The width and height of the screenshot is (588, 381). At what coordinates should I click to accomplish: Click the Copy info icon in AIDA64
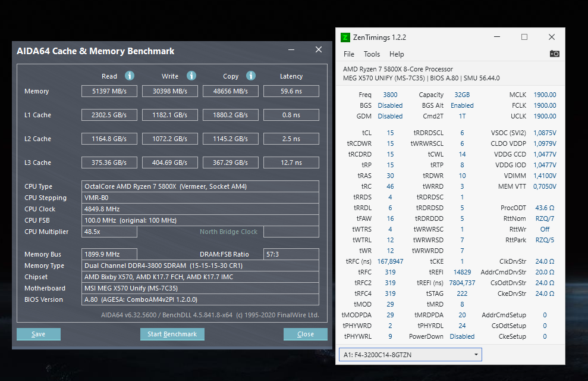point(251,76)
